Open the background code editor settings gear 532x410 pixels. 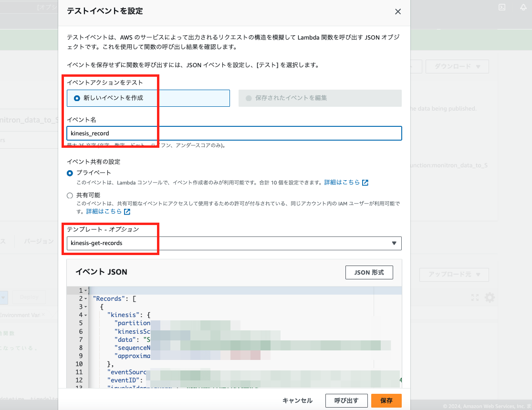pos(490,297)
